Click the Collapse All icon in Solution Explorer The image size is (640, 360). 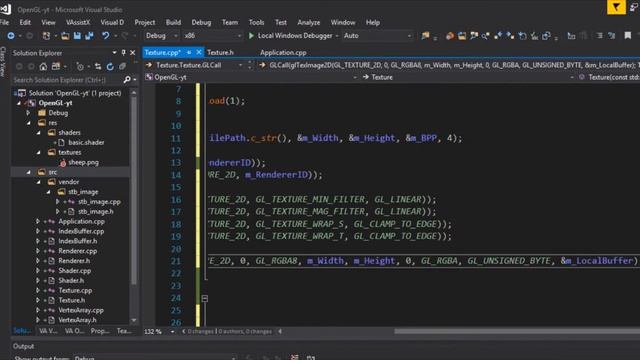coord(122,67)
